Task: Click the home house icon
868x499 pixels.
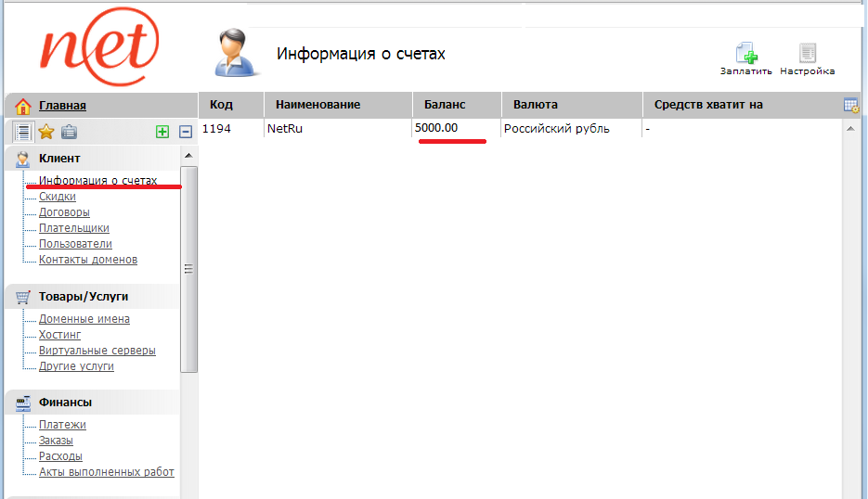Action: [23, 106]
